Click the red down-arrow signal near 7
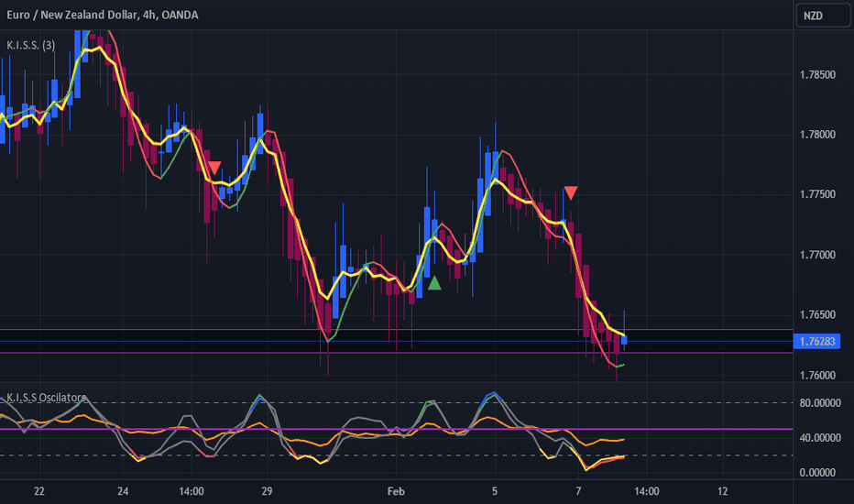The width and height of the screenshot is (854, 504). (x=570, y=192)
